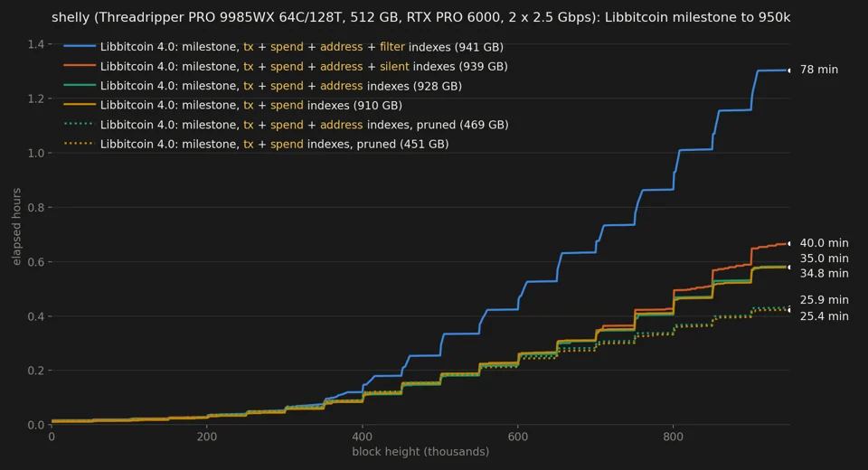Click the orange silent indexes legend line
This screenshot has height=470, width=868.
[80, 66]
